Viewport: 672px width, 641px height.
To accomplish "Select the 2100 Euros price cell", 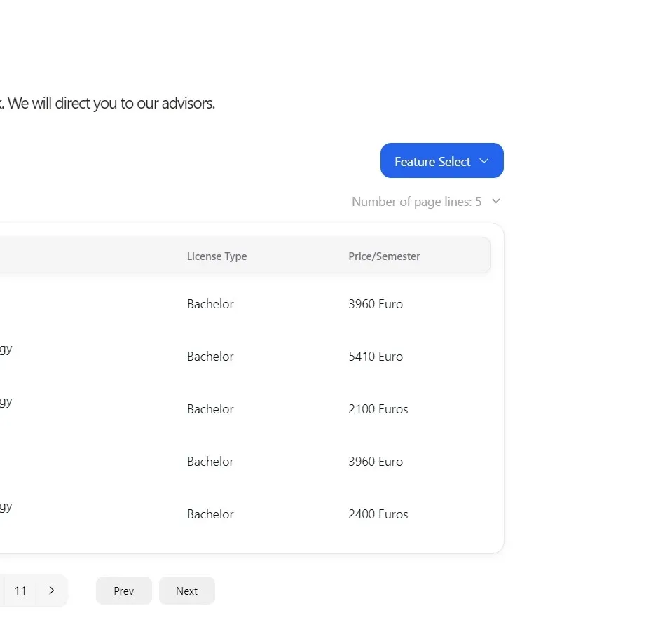I will [378, 409].
